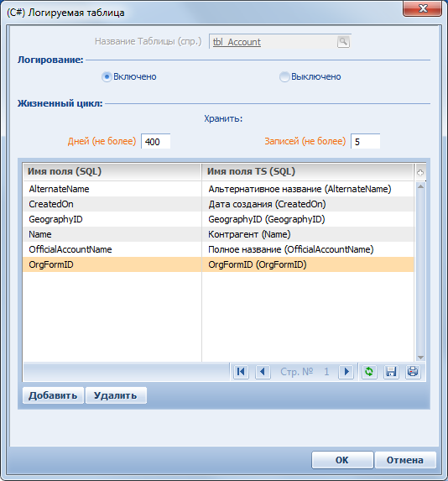Click the table lookup magnifier icon
448x481 pixels.
[343, 42]
